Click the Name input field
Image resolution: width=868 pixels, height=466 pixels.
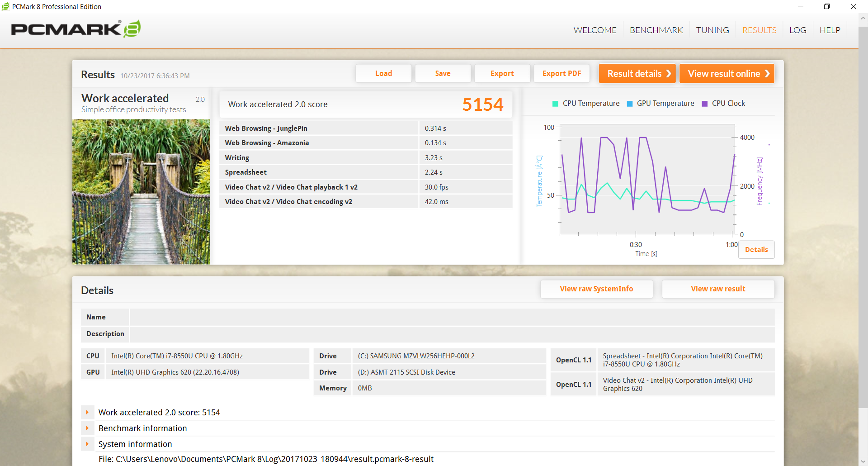(452, 317)
